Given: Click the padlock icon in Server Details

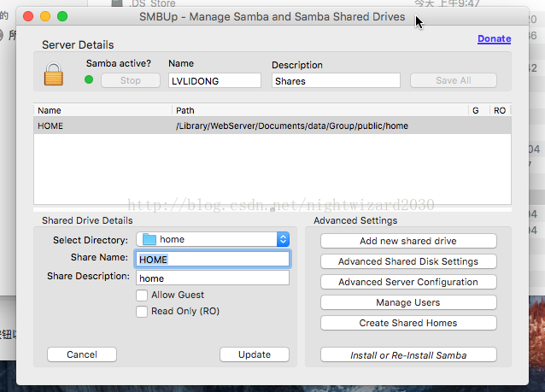Looking at the screenshot, I should pos(54,74).
